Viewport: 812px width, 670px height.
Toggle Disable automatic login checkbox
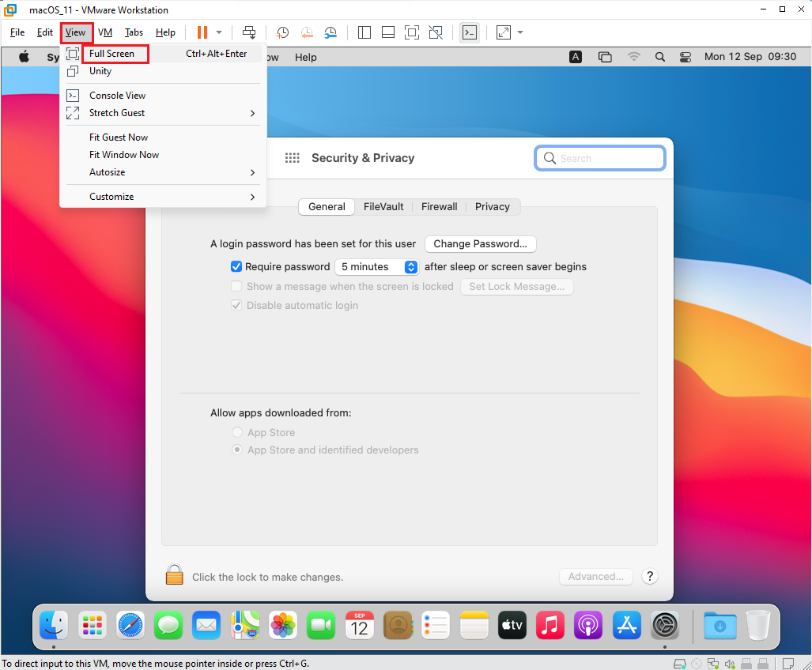(x=236, y=306)
